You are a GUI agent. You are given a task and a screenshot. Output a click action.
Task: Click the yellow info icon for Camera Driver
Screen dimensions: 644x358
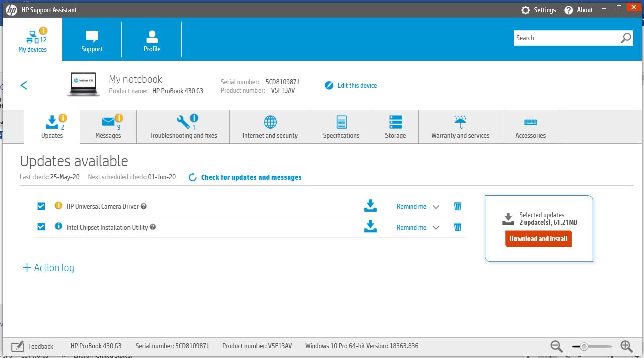click(x=58, y=206)
